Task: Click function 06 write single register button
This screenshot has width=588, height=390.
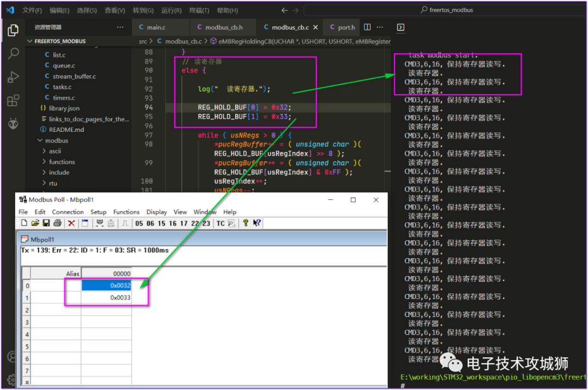Action: click(x=150, y=223)
